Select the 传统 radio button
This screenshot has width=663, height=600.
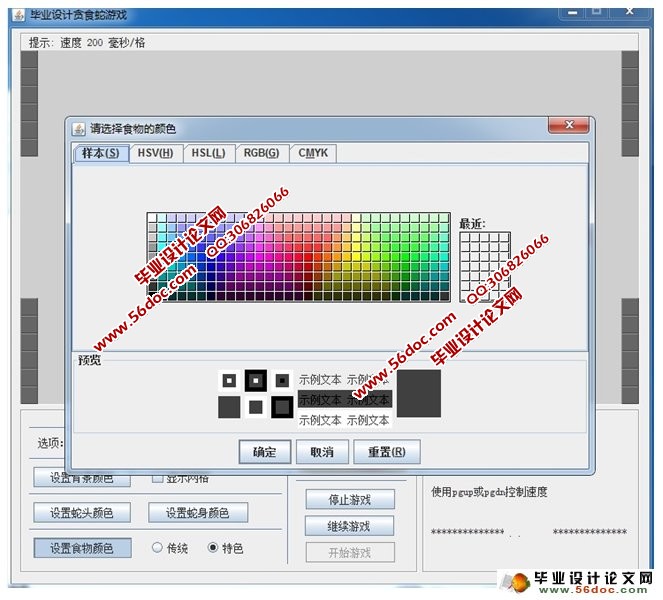[x=158, y=548]
